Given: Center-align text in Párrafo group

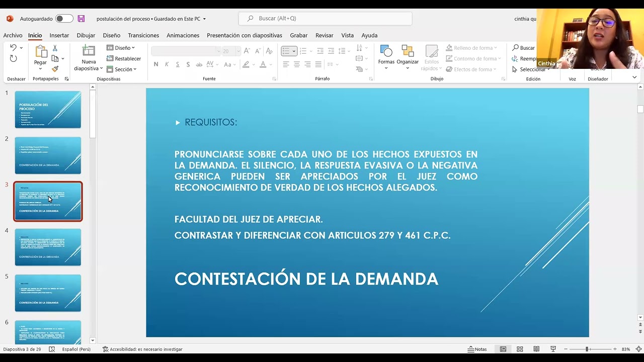Looking at the screenshot, I should coord(297,64).
